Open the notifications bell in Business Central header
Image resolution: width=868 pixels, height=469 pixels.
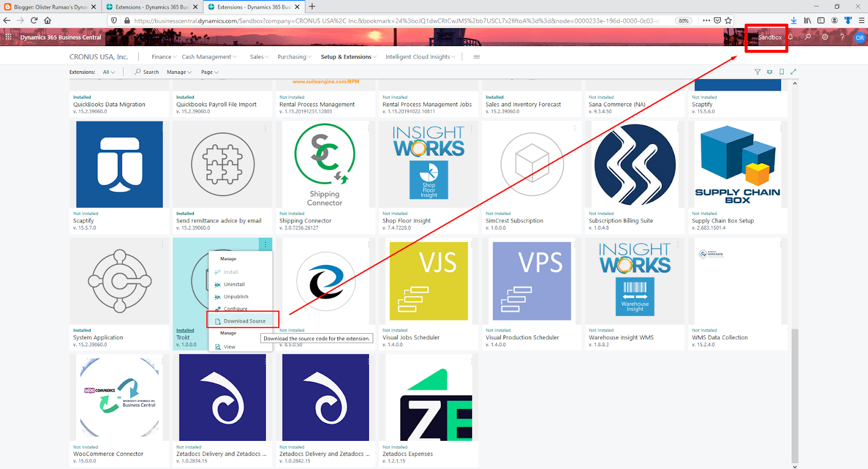click(x=790, y=37)
